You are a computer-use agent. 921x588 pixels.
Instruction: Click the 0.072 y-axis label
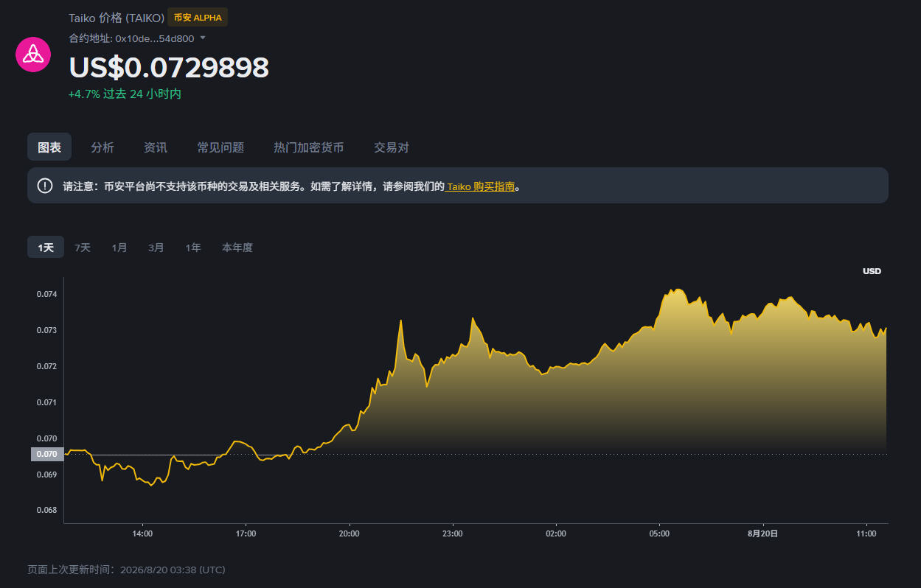pos(47,366)
